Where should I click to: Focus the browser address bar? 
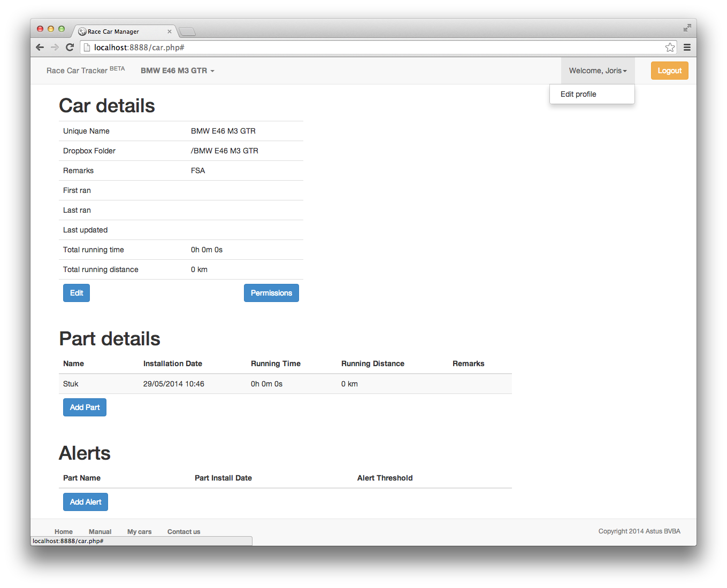[374, 48]
